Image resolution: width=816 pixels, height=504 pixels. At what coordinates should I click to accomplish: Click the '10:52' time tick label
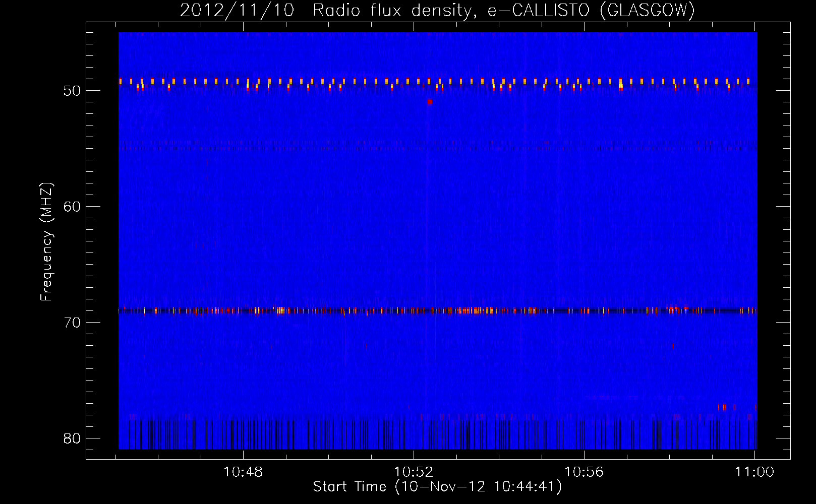[x=414, y=472]
